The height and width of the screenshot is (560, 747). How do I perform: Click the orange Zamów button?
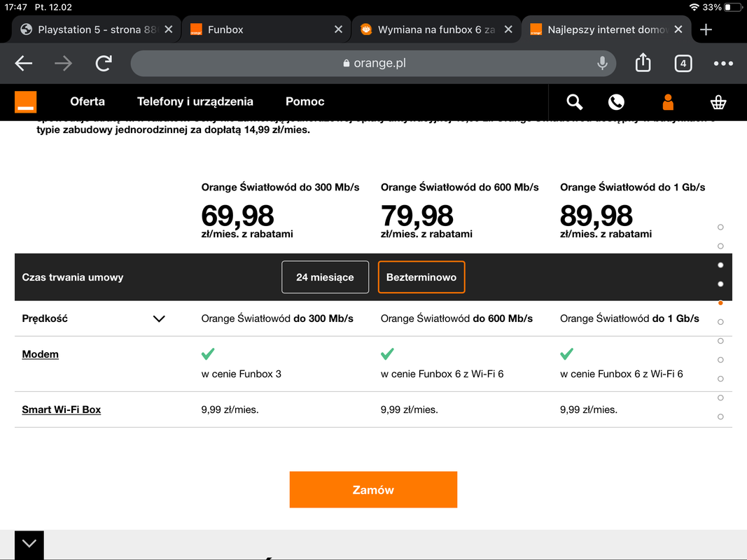(373, 489)
